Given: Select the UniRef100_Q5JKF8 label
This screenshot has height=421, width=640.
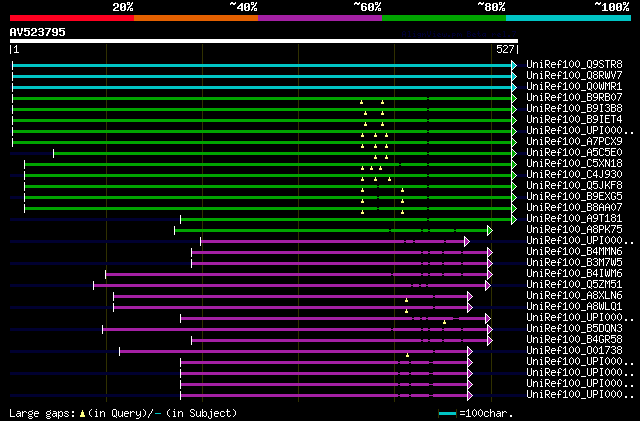Looking at the screenshot, I should coord(574,186).
